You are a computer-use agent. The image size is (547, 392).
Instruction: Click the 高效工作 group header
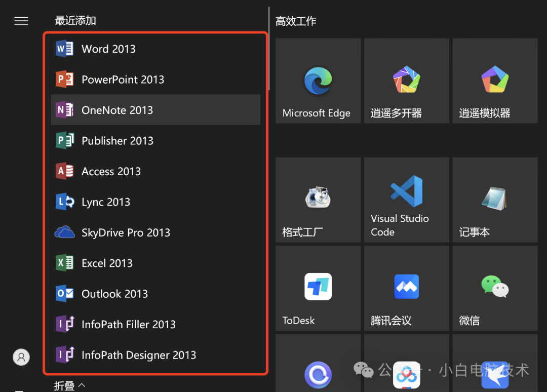[296, 21]
